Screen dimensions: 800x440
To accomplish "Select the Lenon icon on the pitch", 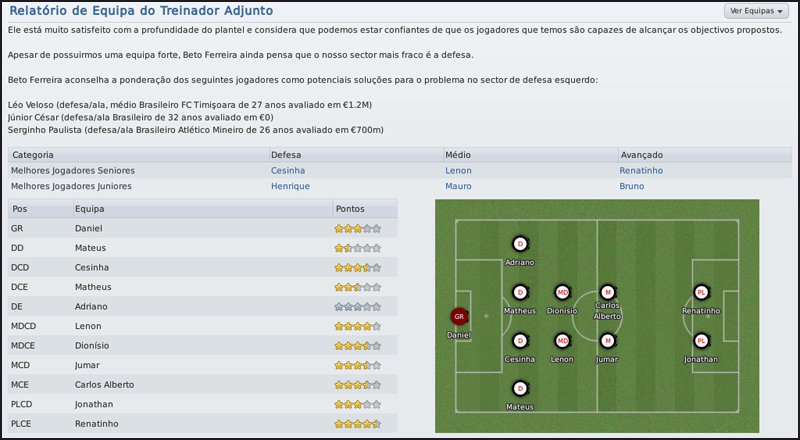I will click(x=562, y=340).
